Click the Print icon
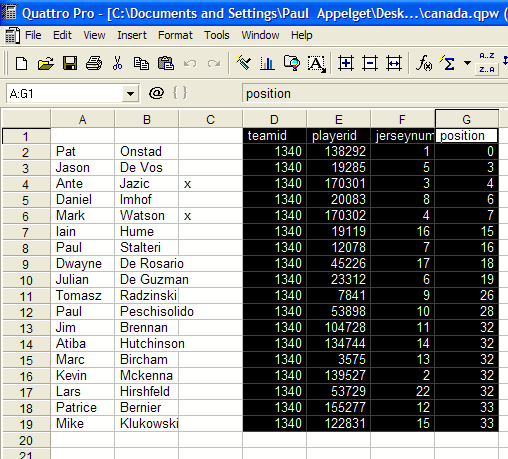Screen dimensions: 508x459 tap(94, 63)
